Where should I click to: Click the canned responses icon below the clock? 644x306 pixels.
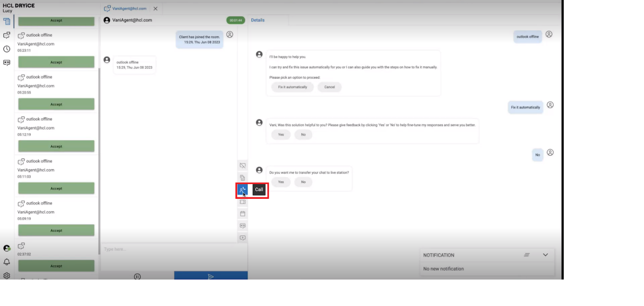pyautogui.click(x=7, y=63)
